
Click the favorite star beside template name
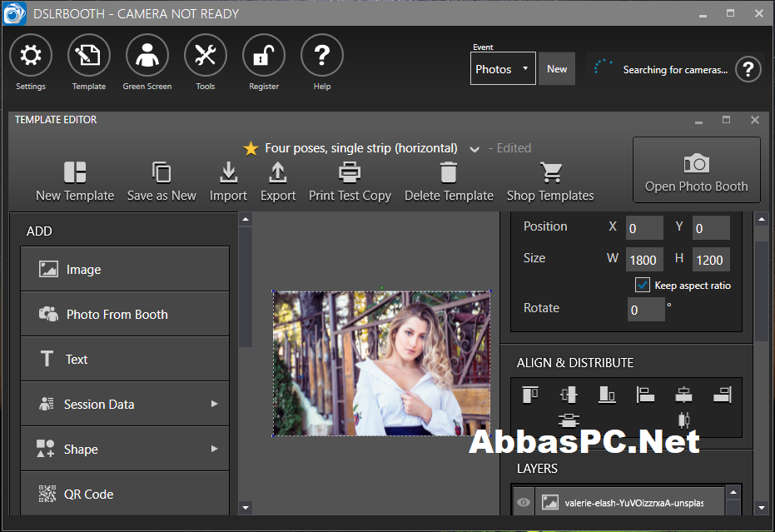251,148
